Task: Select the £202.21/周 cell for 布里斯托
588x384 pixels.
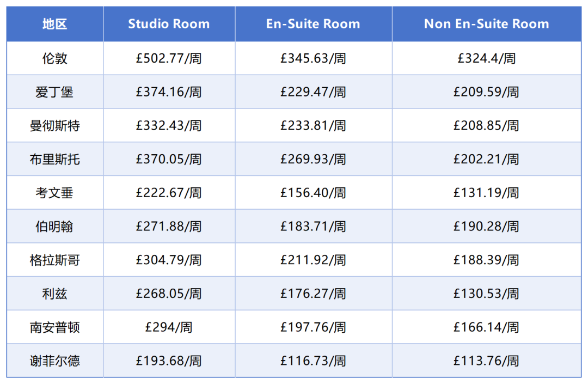Action: point(486,159)
